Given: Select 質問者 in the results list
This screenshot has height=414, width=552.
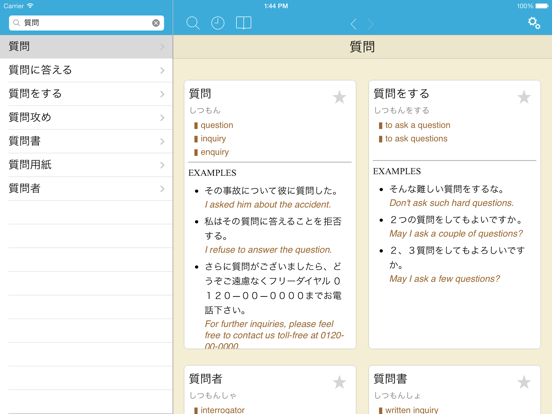Looking at the screenshot, I should click(x=86, y=188).
